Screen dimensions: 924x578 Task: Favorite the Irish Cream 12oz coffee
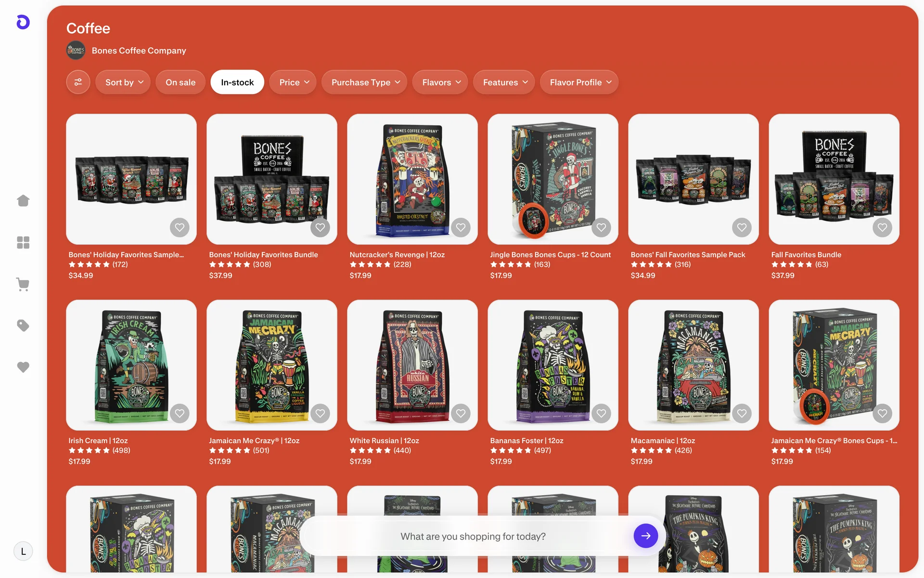click(x=180, y=413)
